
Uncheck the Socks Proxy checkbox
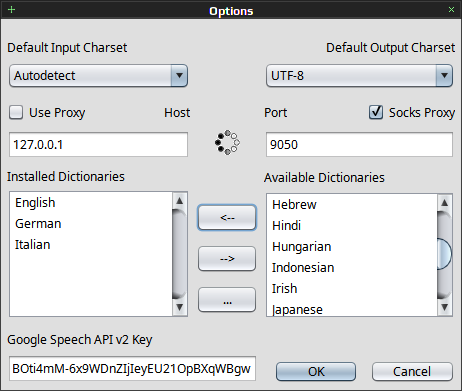tap(376, 112)
